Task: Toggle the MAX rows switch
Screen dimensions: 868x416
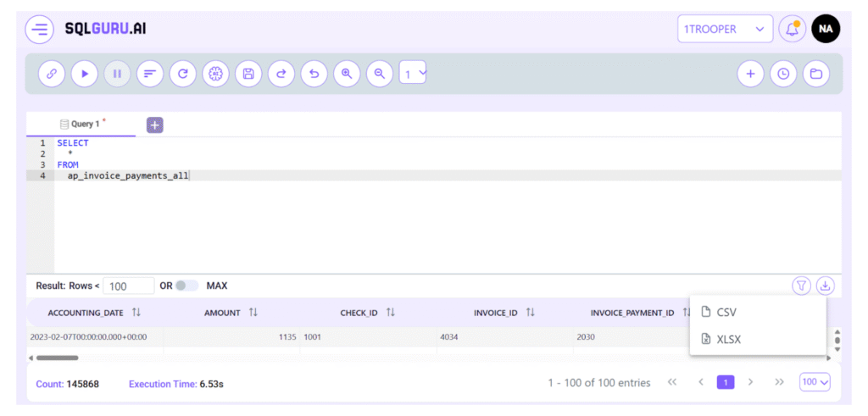Action: [186, 286]
